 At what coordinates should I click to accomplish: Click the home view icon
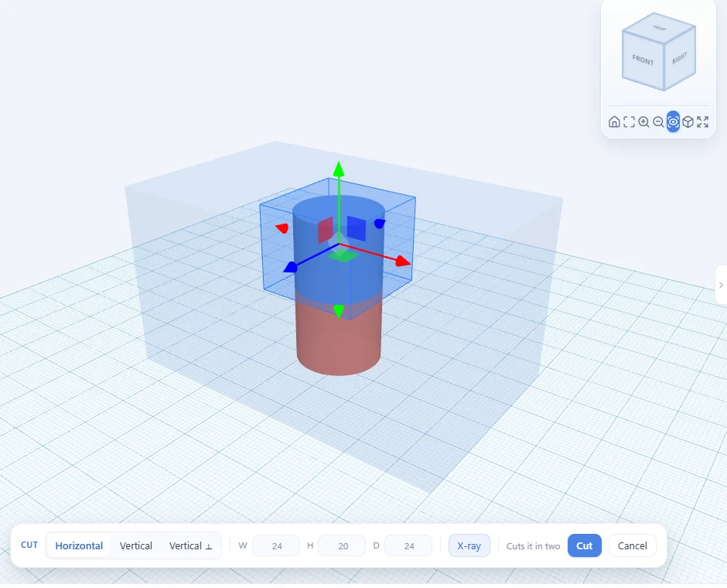[x=614, y=122]
